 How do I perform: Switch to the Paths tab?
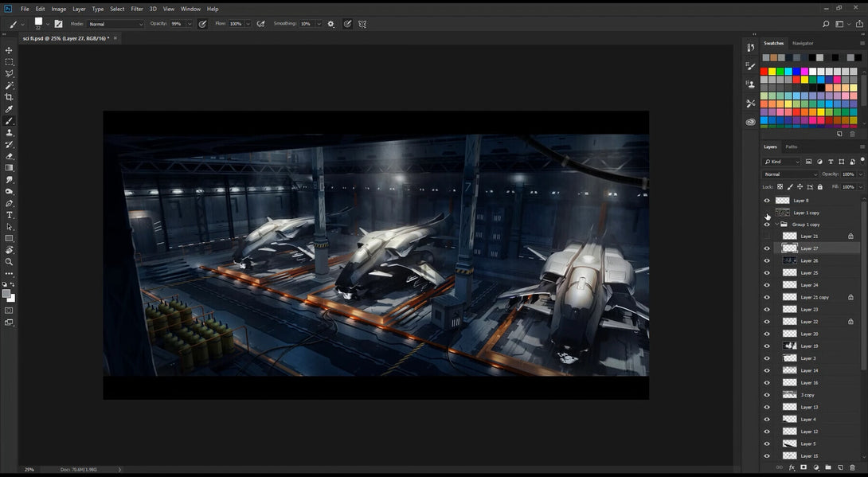pyautogui.click(x=792, y=147)
